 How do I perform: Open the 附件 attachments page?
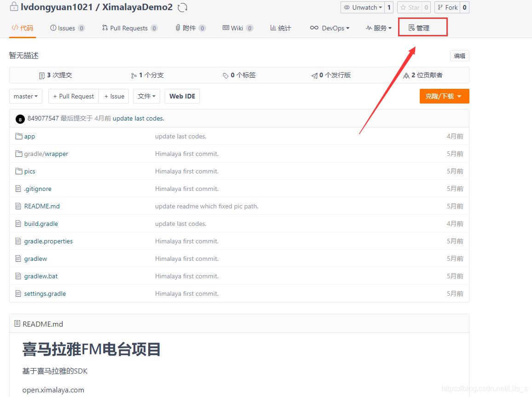tap(190, 28)
